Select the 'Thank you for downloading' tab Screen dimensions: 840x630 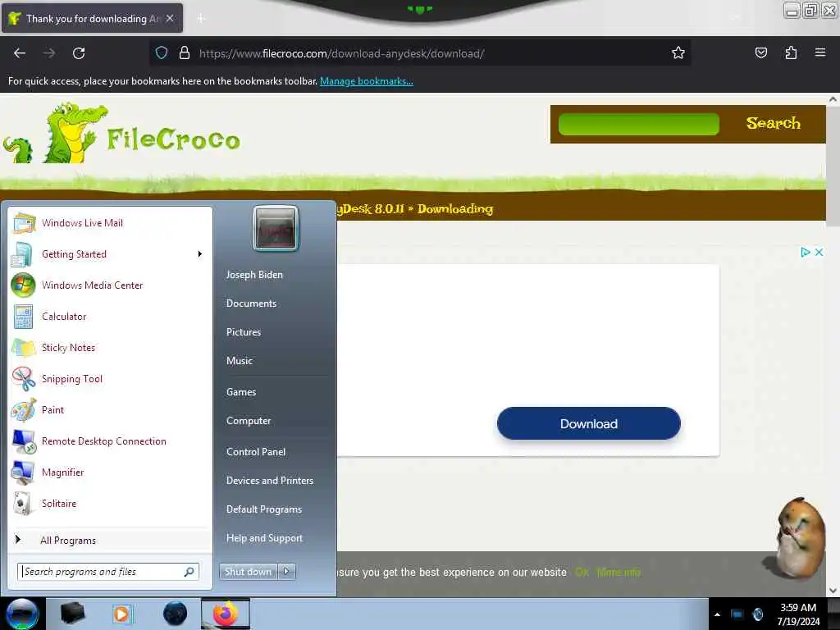(x=92, y=18)
